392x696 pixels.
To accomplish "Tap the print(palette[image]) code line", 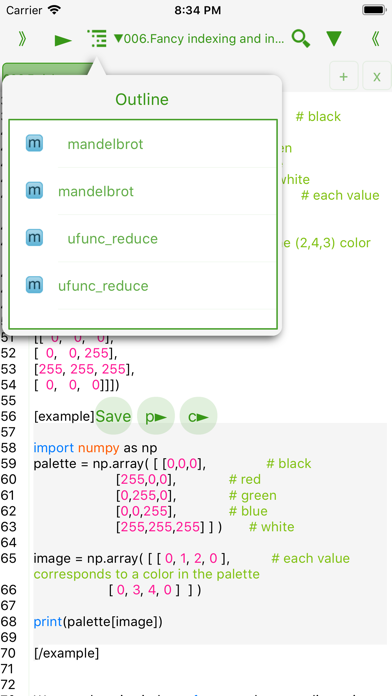I will coord(98,622).
